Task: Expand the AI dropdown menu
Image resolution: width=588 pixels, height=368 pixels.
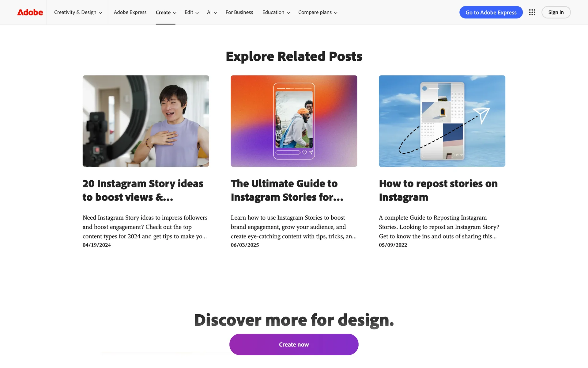Action: pos(212,12)
